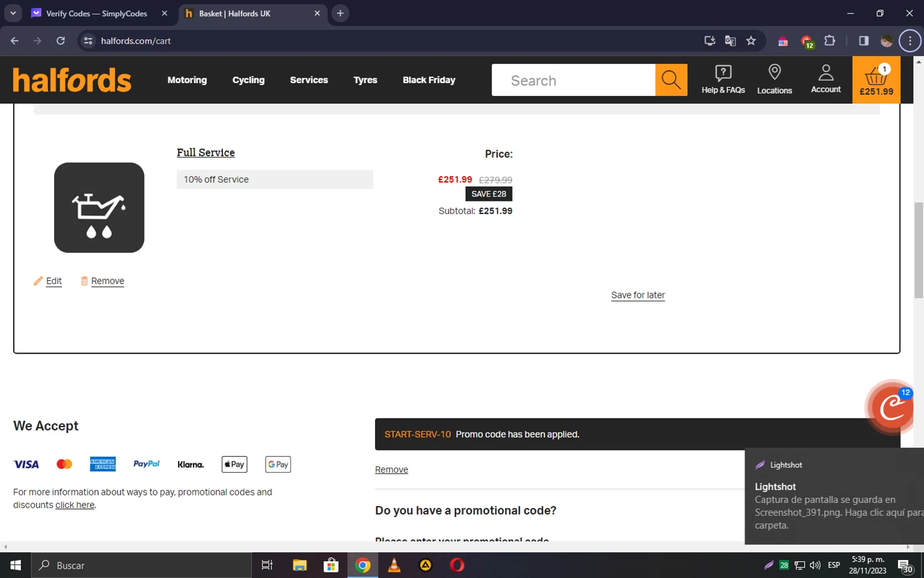The image size is (924, 578).
Task: Go forward in browser history
Action: [38, 41]
